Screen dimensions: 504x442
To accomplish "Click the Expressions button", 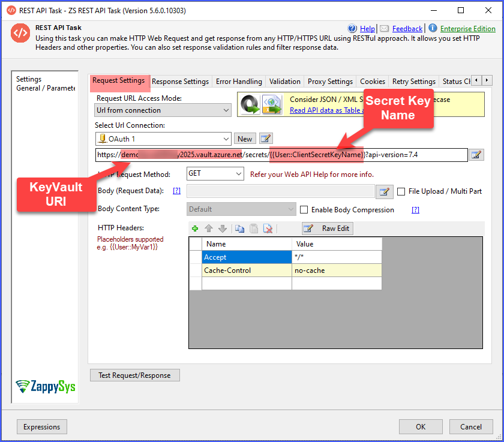I will 42,427.
